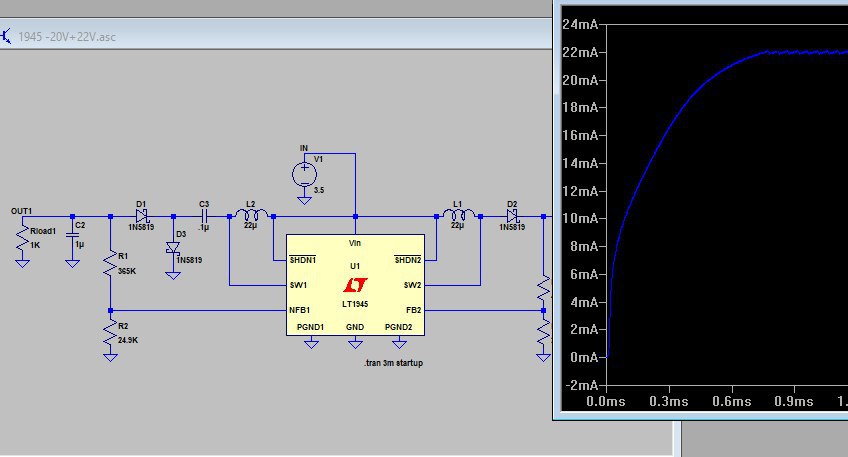Click the LTspice transistor icon in title bar
Image resolution: width=848 pixels, height=457 pixels.
[x=5, y=37]
